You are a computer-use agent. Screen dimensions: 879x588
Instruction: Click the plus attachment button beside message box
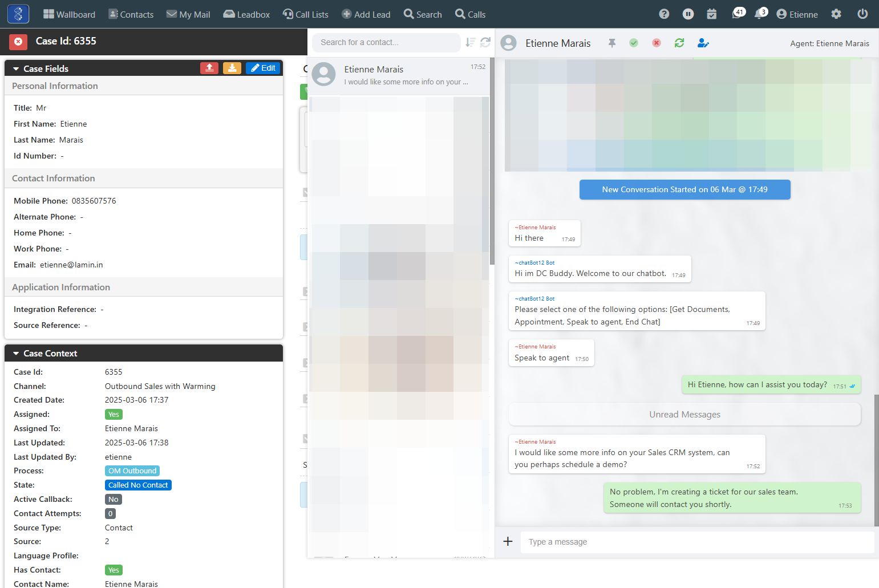coord(508,542)
